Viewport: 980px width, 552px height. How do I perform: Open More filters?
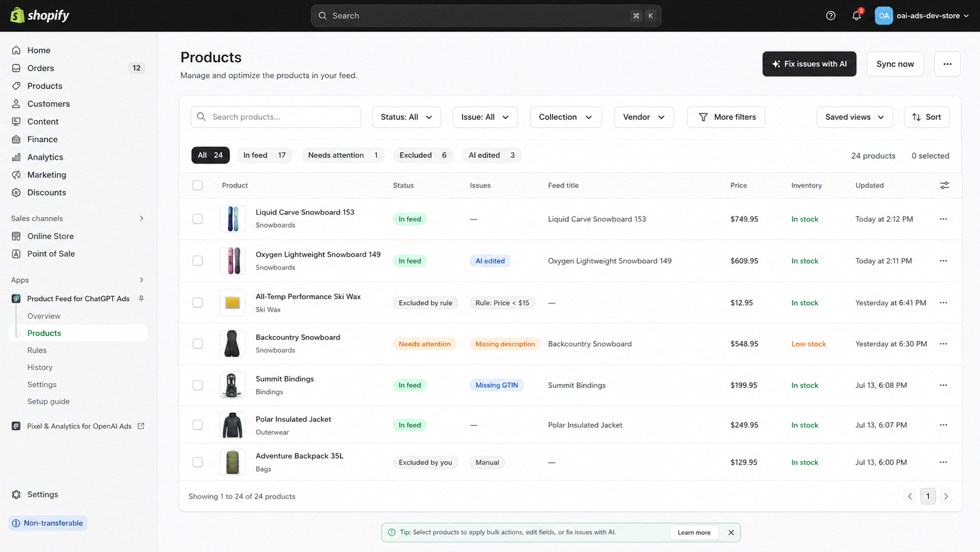tap(726, 117)
